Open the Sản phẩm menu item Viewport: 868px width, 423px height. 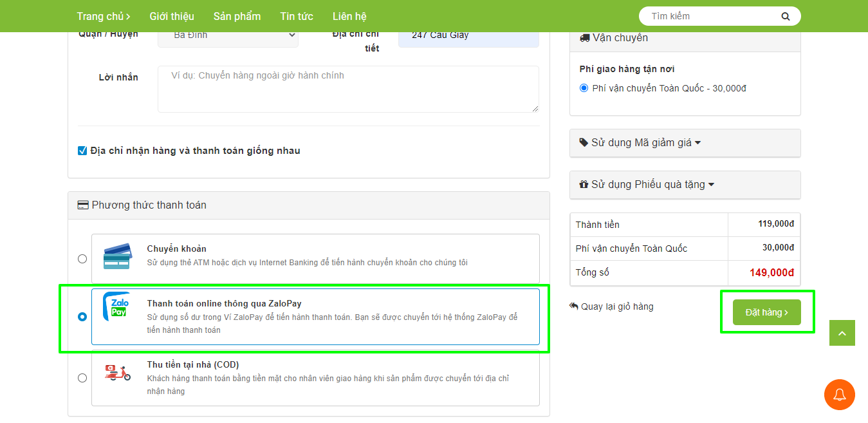(x=237, y=16)
